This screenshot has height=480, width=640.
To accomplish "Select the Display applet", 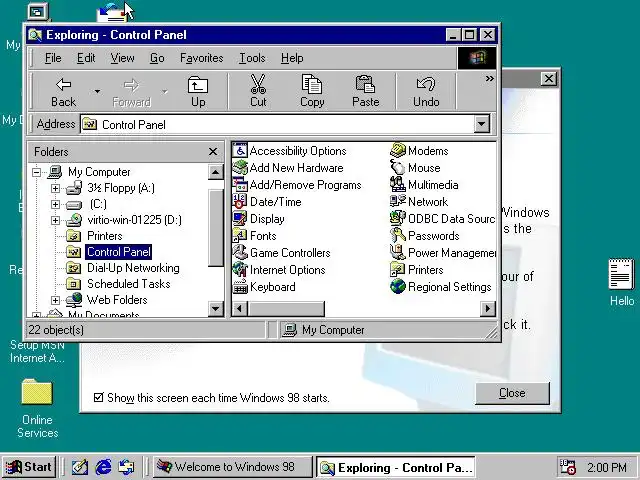I will click(x=259, y=219).
